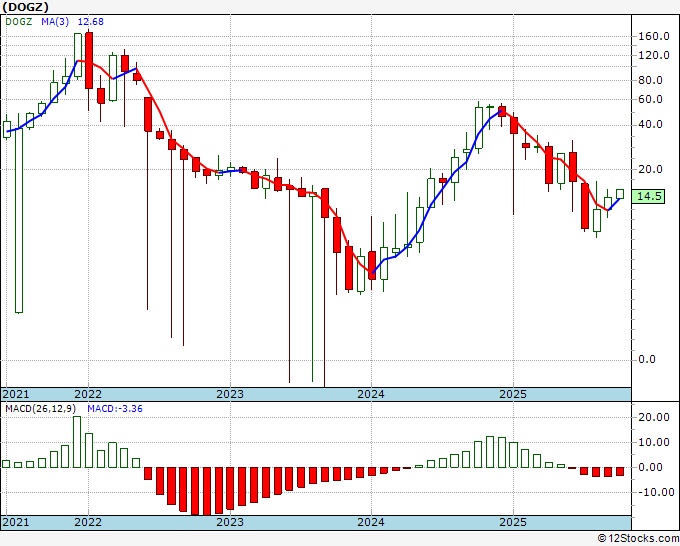This screenshot has width=680, height=546.
Task: Click the MA(3) legend label
Action: [55, 22]
